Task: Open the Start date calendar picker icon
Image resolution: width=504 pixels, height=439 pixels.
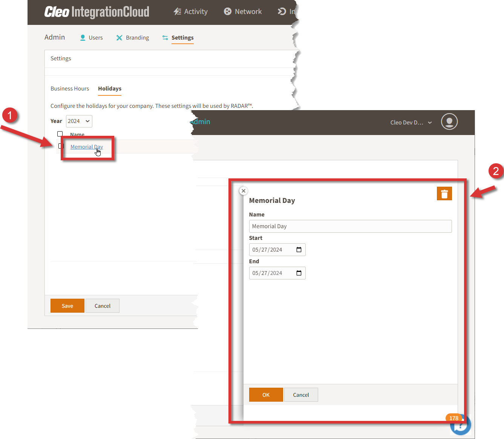Action: 299,250
